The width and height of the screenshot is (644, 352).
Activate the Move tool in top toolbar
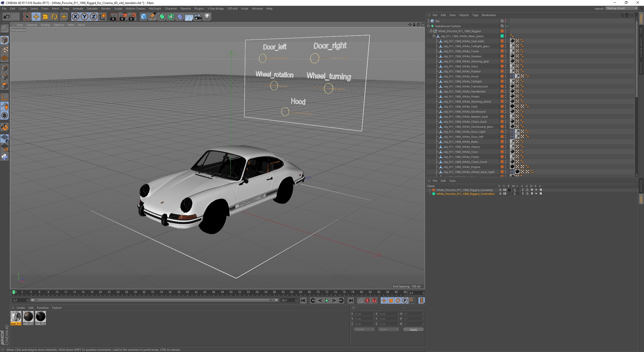coord(36,17)
